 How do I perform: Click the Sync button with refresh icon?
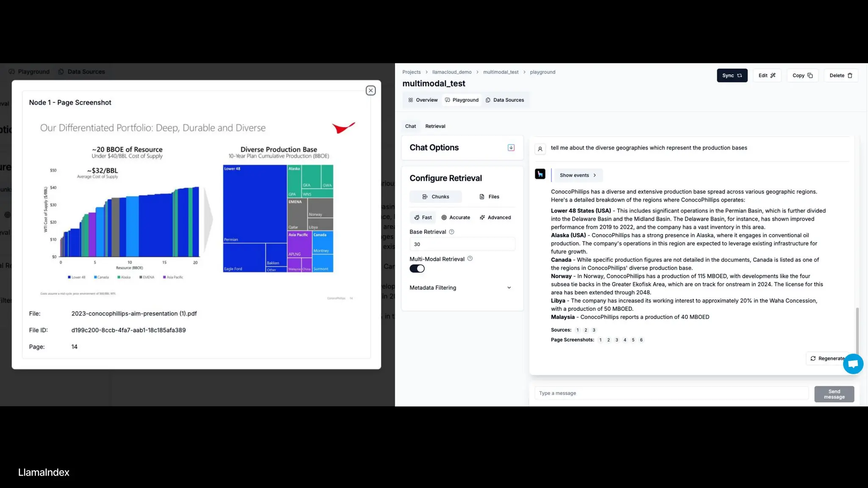click(x=732, y=75)
